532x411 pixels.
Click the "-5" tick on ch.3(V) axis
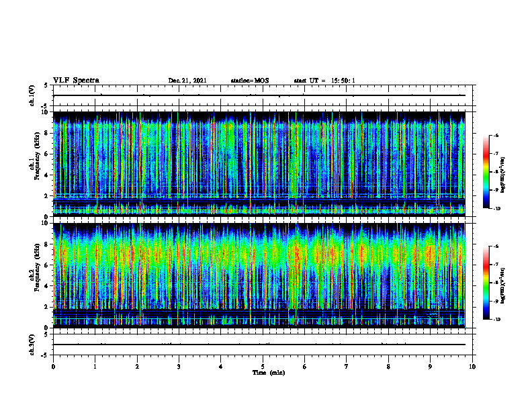tap(45, 355)
